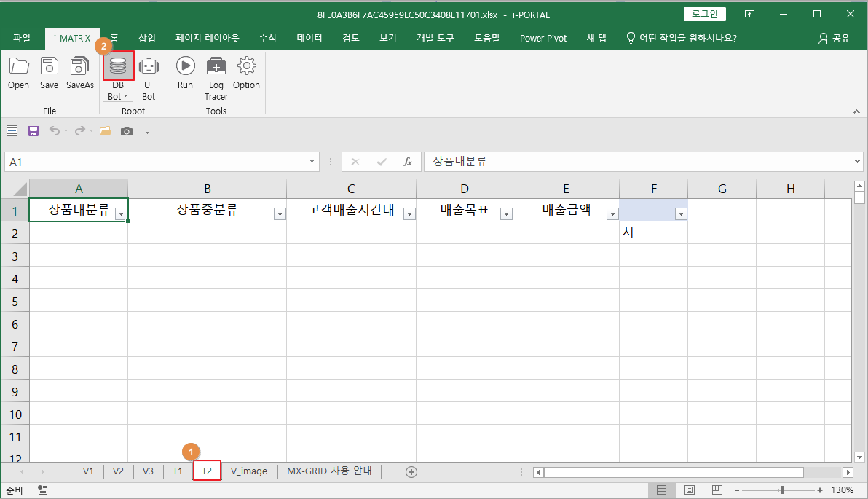Open the 매출금액 column filter

point(612,213)
